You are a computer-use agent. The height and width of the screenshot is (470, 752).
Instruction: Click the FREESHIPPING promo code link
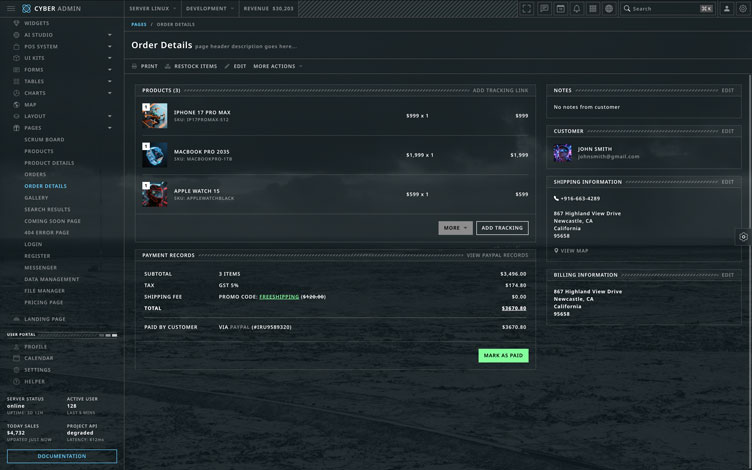click(279, 297)
